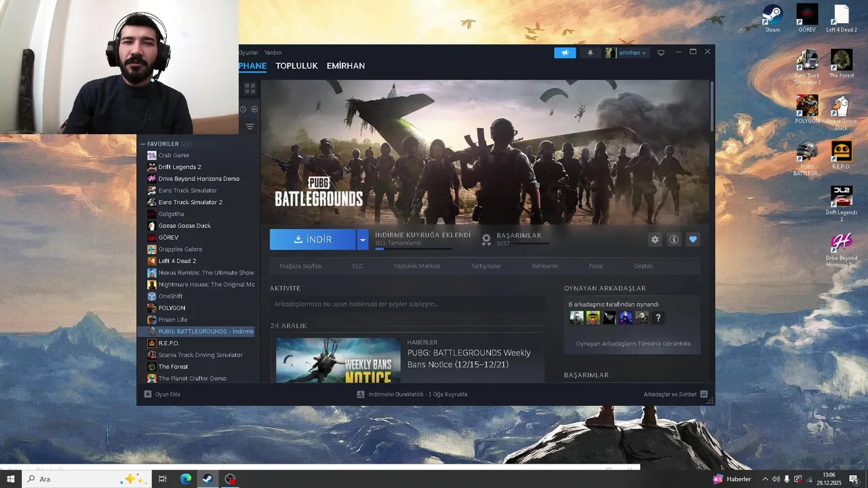This screenshot has height=488, width=868.
Task: Click the Steam icon in the taskbar
Action: (208, 479)
